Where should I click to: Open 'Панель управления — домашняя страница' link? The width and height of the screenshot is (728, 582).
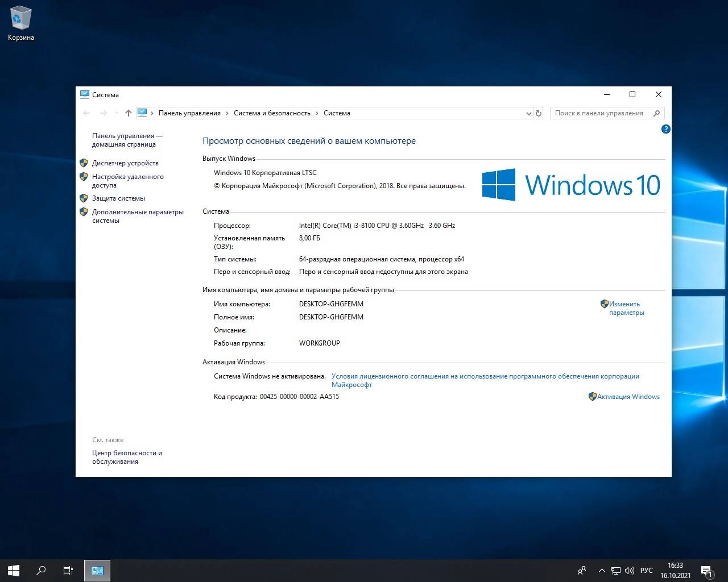coord(127,140)
